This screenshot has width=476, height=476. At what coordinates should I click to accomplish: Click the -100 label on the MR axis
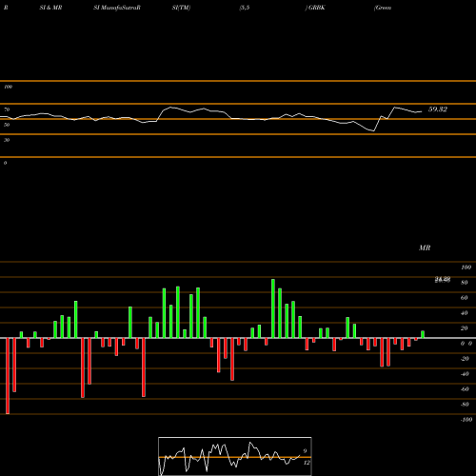[466, 420]
